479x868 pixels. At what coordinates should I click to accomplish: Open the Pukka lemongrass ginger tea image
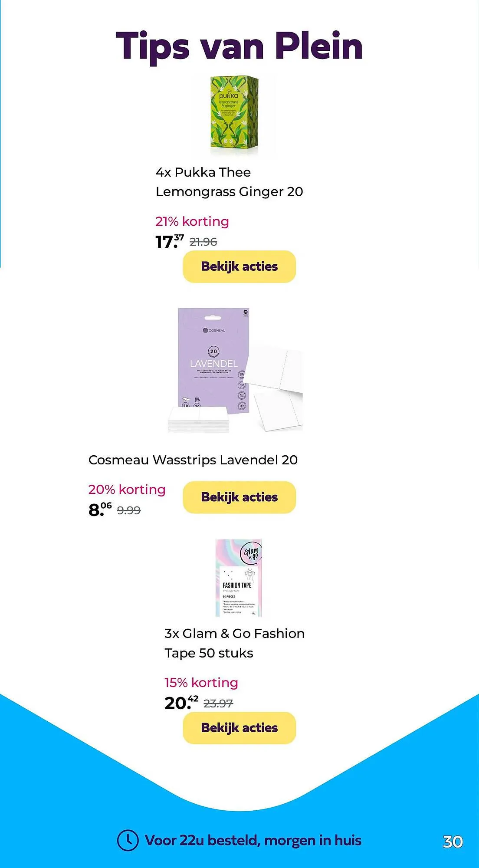point(234,115)
